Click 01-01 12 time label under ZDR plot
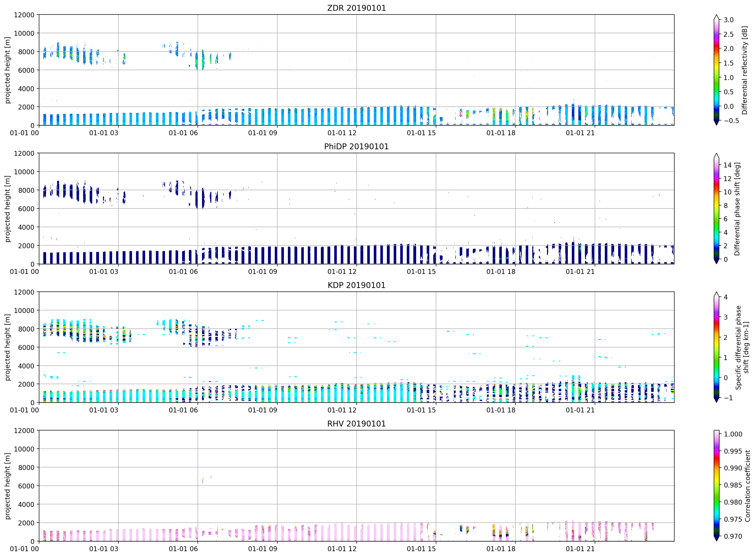The height and width of the screenshot is (557, 756). [x=342, y=133]
